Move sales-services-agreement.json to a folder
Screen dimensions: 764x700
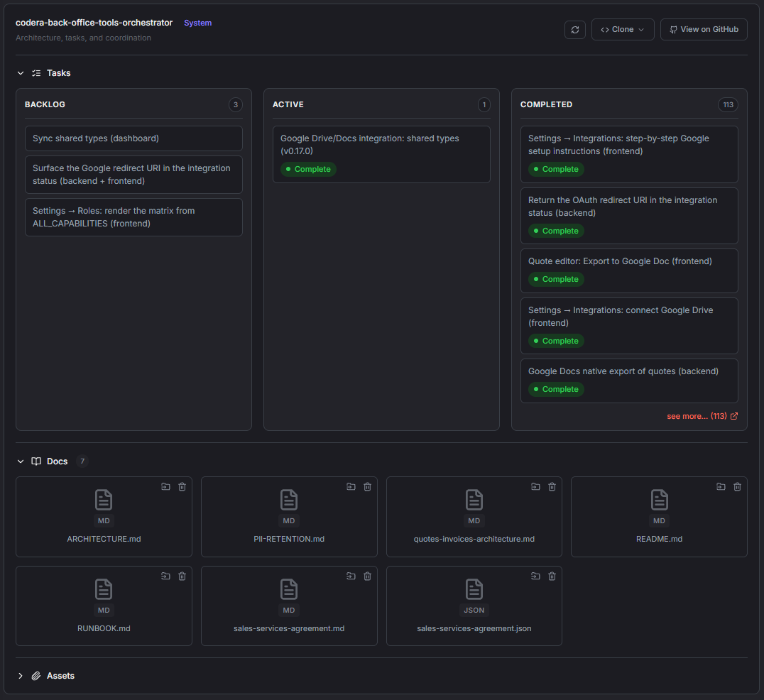point(535,576)
